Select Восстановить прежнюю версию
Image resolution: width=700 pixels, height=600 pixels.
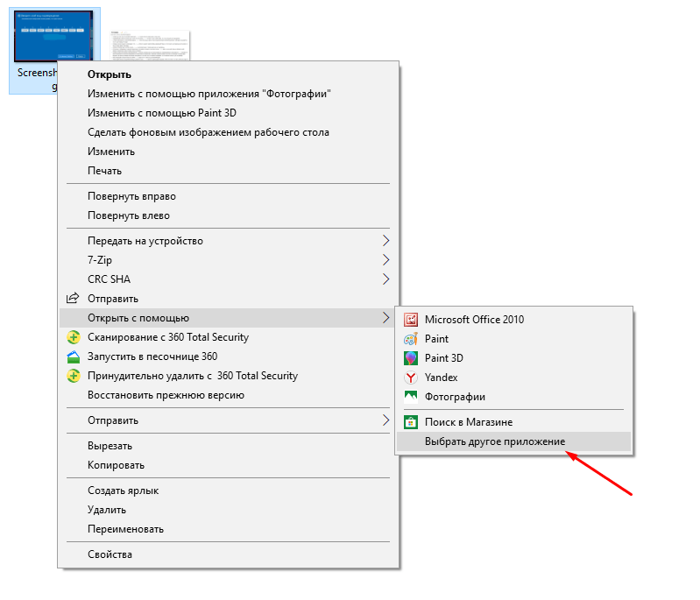tap(228, 395)
